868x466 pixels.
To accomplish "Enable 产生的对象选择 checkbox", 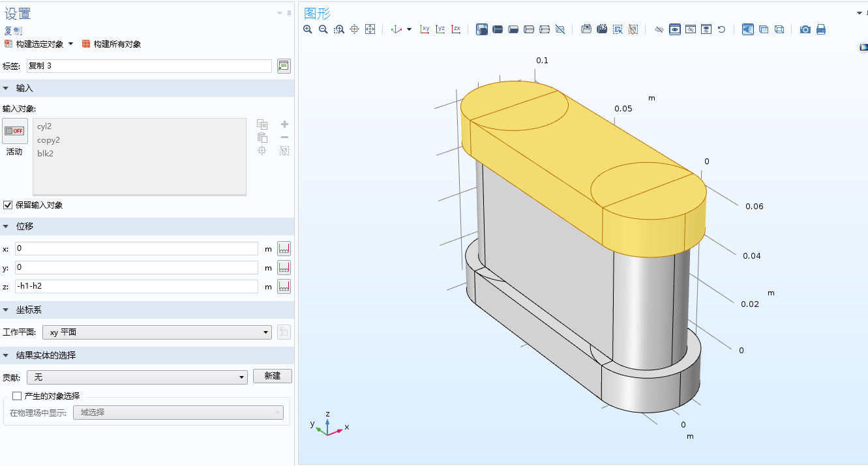I will click(x=17, y=396).
